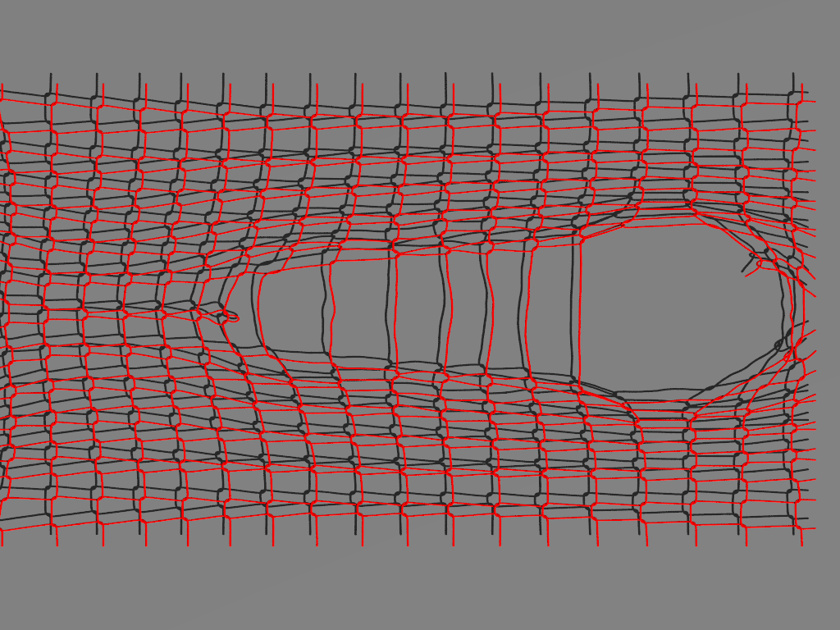Select the top-right black mesh knot
This screenshot has height=630, width=840.
[x=793, y=96]
